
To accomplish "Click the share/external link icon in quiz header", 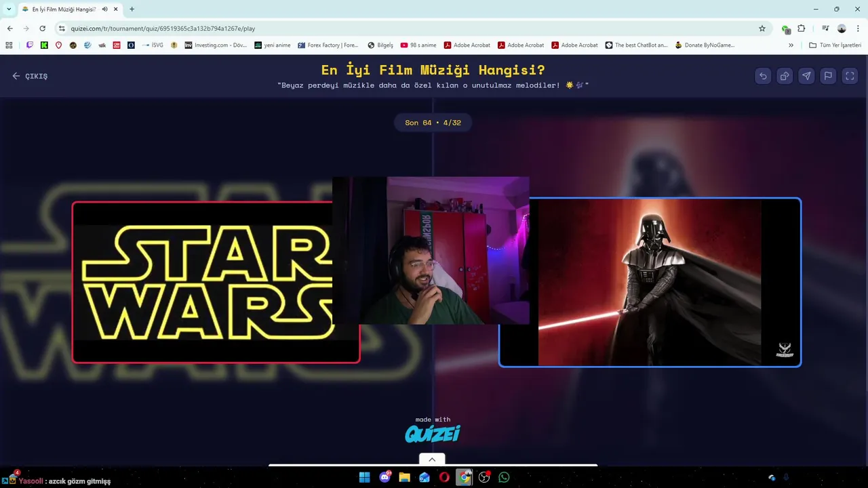I will 785,76.
